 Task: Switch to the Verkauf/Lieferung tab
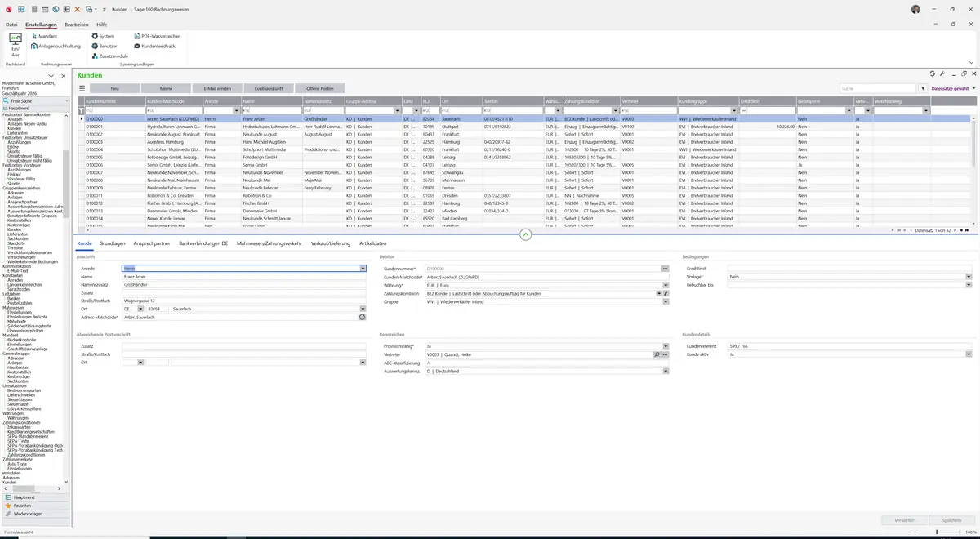[x=331, y=243]
